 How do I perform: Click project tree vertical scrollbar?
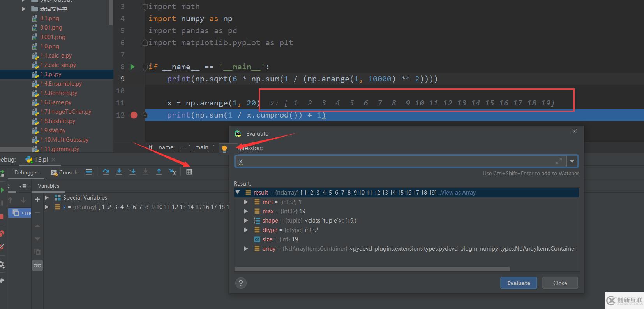coord(111,12)
